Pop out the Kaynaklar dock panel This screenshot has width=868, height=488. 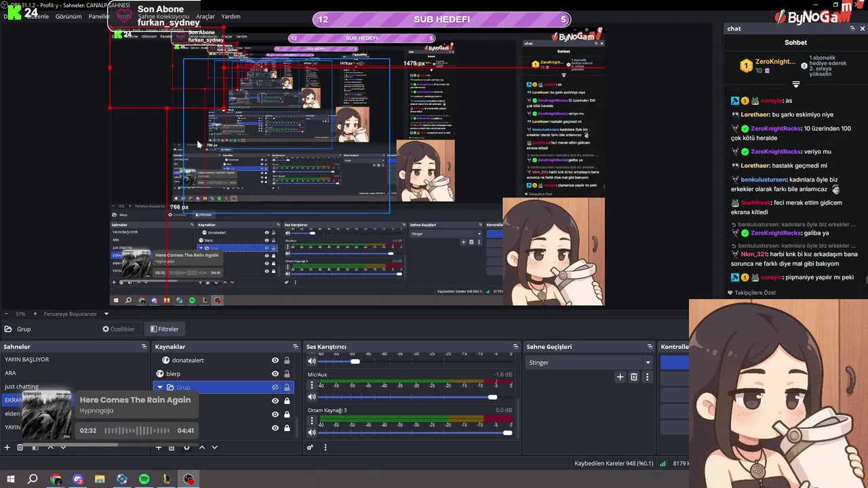pos(296,346)
